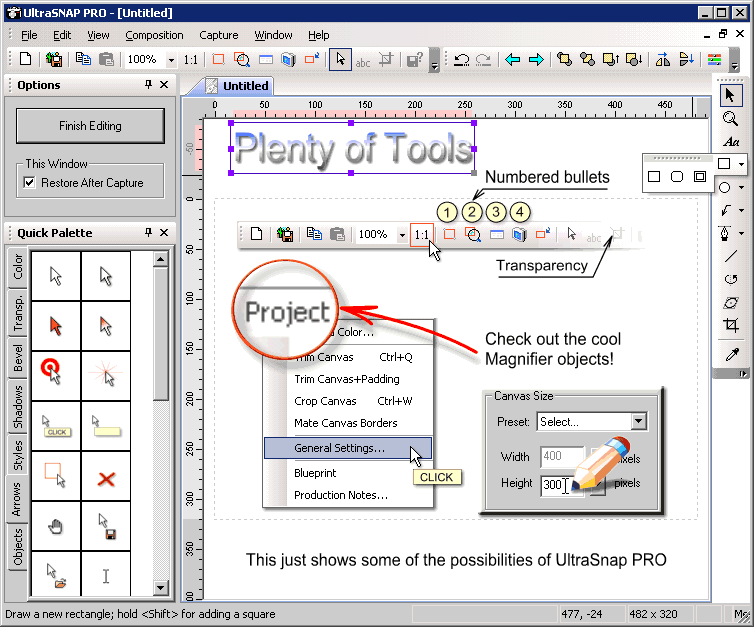Click the Undo arrow icon
Viewport: 754px width, 627px height.
(x=462, y=60)
